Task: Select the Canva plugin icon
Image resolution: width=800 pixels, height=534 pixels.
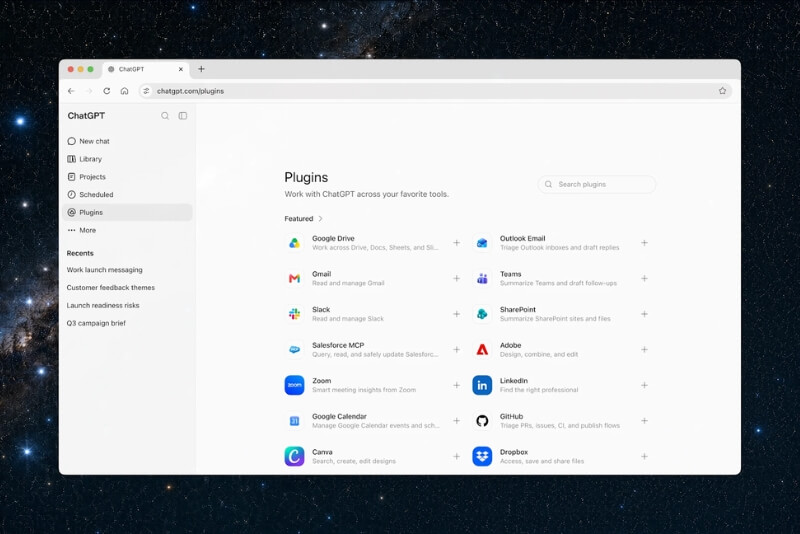Action: [294, 456]
